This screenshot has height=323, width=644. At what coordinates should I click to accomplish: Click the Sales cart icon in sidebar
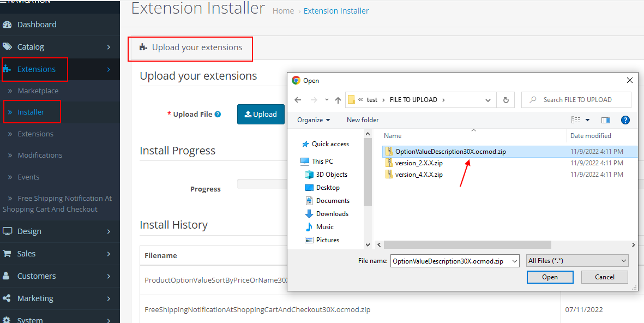tap(8, 253)
